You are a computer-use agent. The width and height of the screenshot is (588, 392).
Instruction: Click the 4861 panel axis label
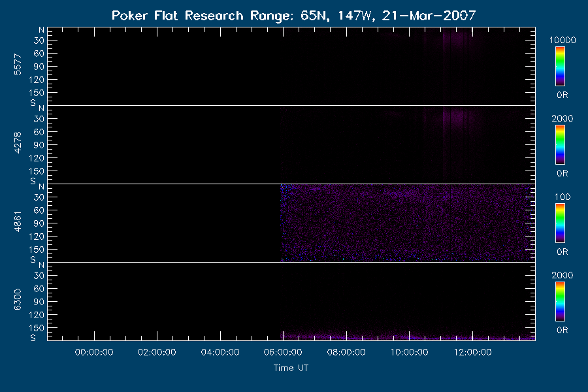(x=18, y=221)
